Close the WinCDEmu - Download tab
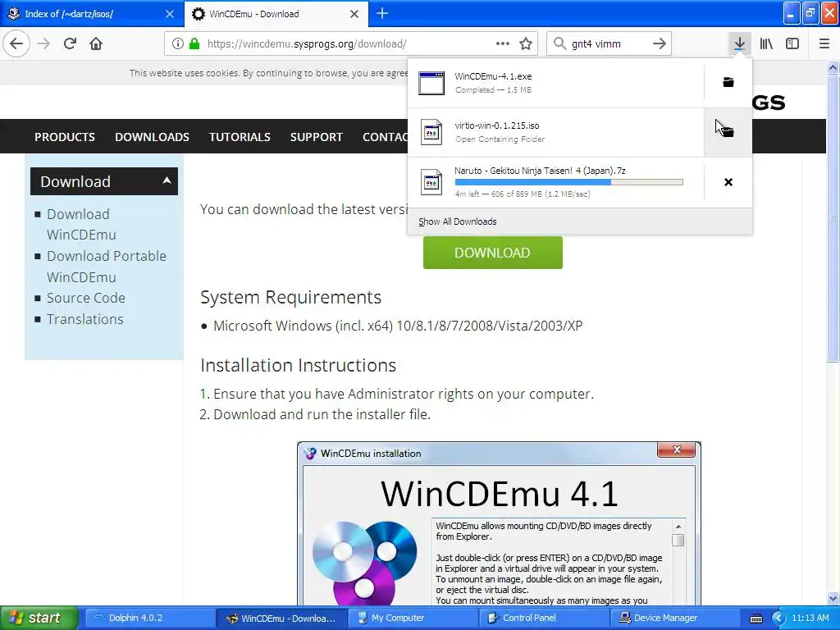This screenshot has height=630, width=840. [x=354, y=14]
